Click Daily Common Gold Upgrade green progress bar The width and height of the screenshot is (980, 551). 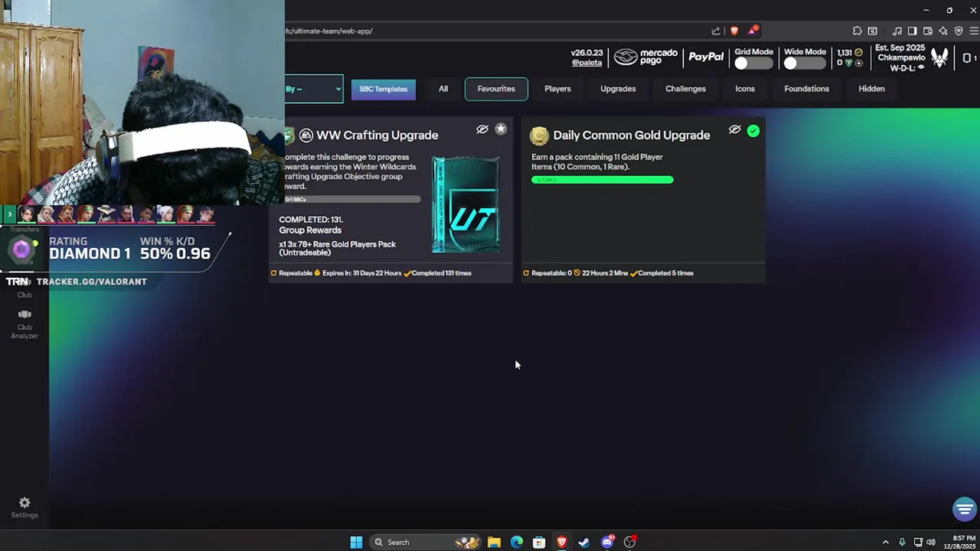(603, 180)
